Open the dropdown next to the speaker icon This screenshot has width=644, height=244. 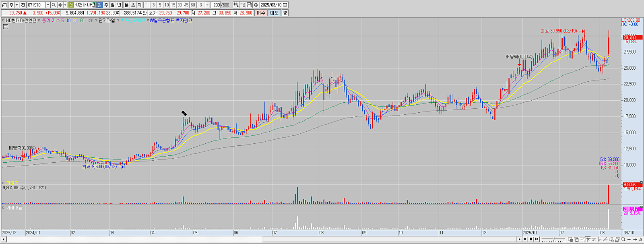65,5
